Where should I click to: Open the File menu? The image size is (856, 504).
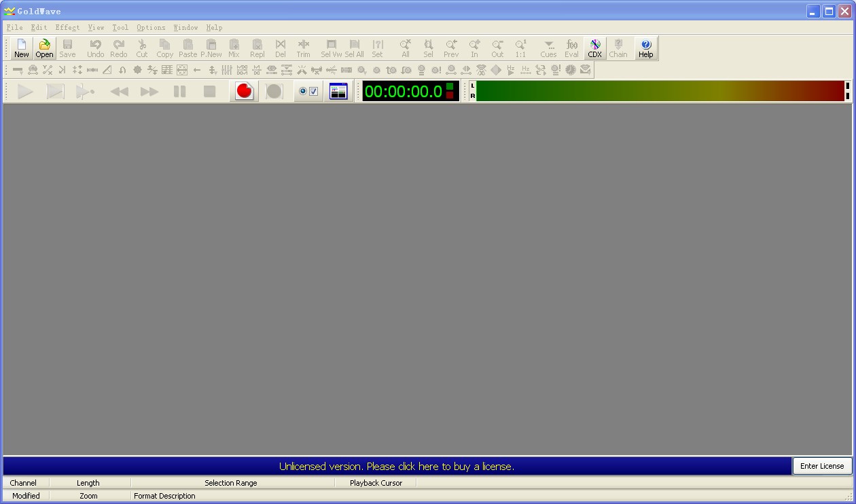point(14,28)
